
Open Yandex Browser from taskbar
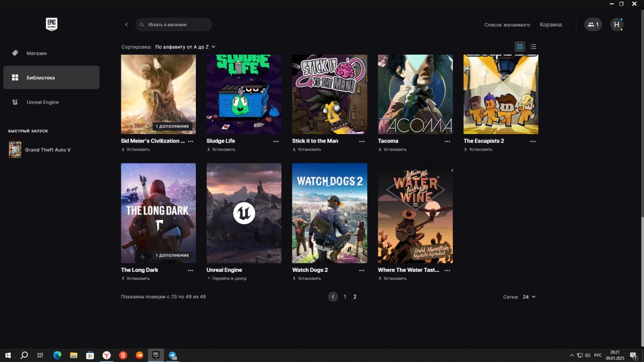click(x=107, y=356)
